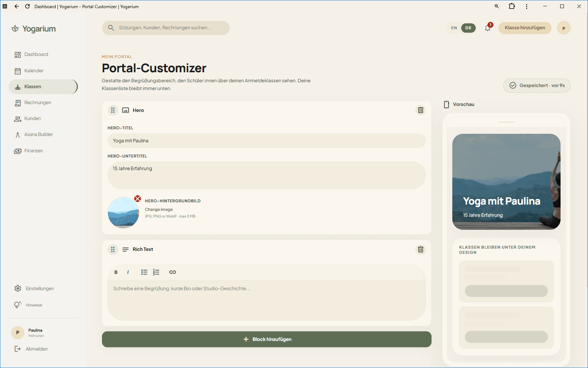Insert a numbered list
588x368 pixels.
(156, 272)
